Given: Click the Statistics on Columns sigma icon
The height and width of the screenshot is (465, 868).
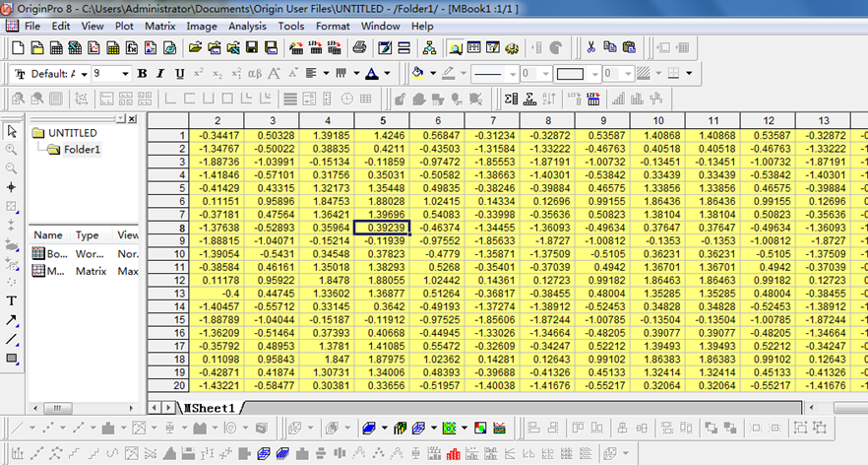Looking at the screenshot, I should tap(511, 99).
